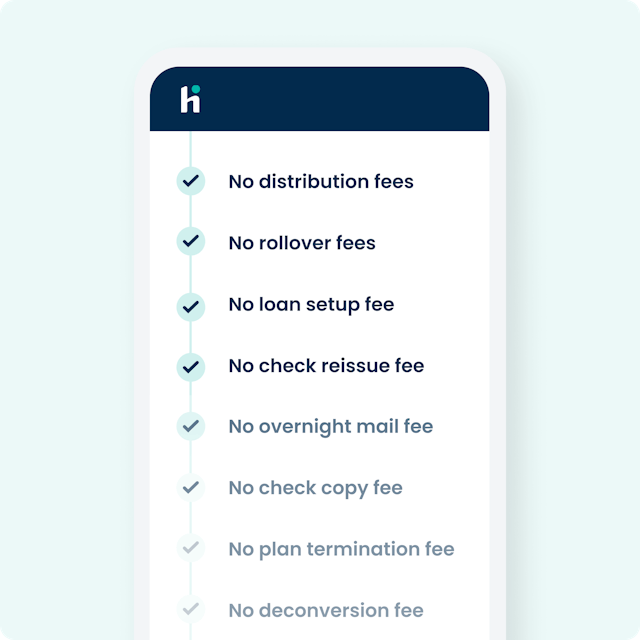Click empty area of the navy header bar
The height and width of the screenshot is (640, 640).
pos(350,100)
